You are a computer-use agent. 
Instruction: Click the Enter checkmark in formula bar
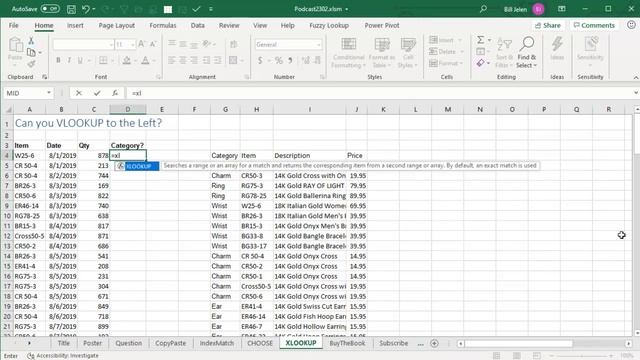[97, 93]
